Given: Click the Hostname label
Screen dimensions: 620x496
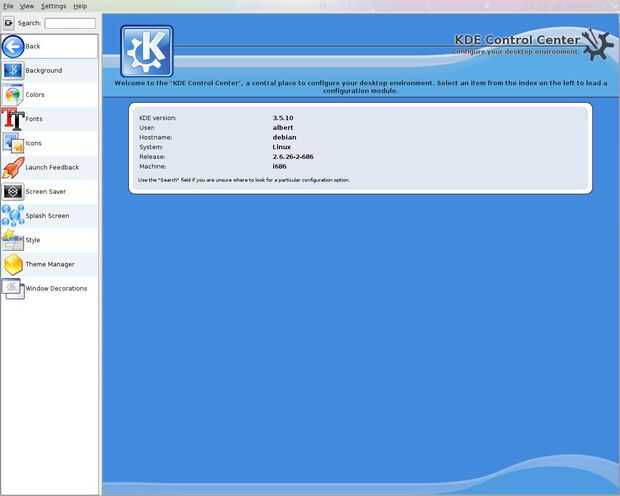Looking at the screenshot, I should click(x=155, y=137).
